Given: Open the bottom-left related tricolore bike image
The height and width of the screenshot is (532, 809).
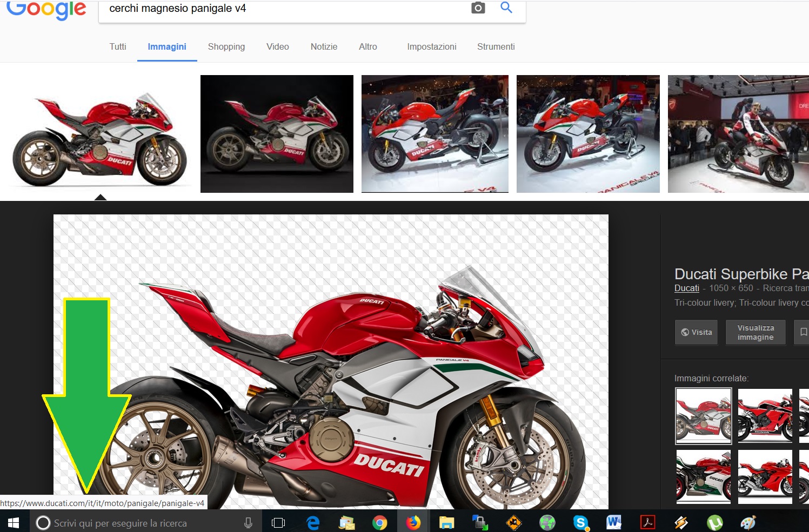Looking at the screenshot, I should point(704,477).
